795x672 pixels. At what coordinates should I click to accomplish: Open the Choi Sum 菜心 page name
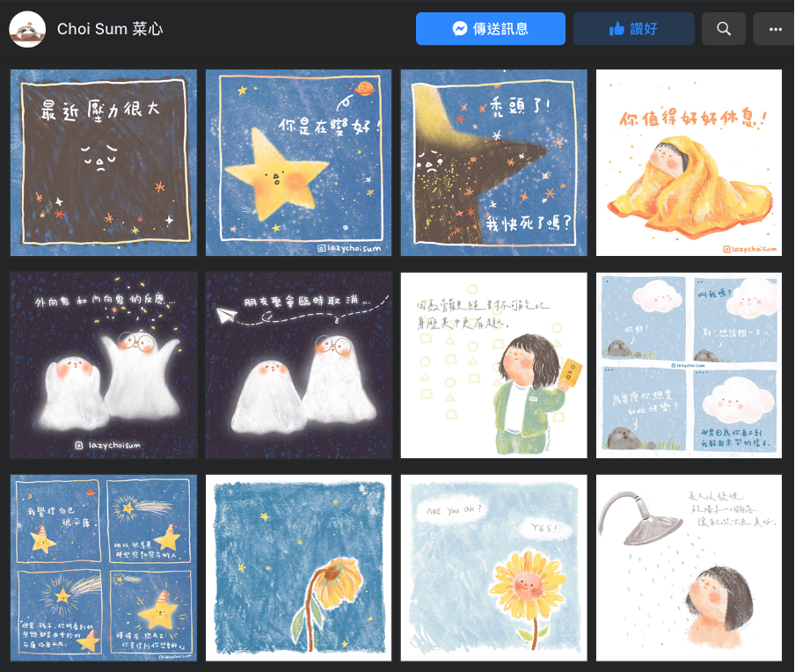(110, 29)
